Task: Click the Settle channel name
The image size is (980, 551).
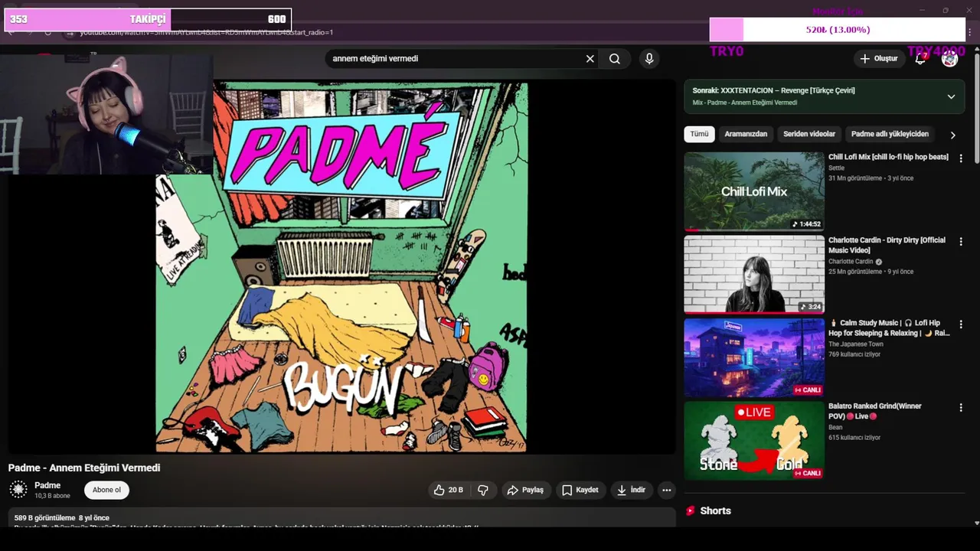Action: (836, 168)
